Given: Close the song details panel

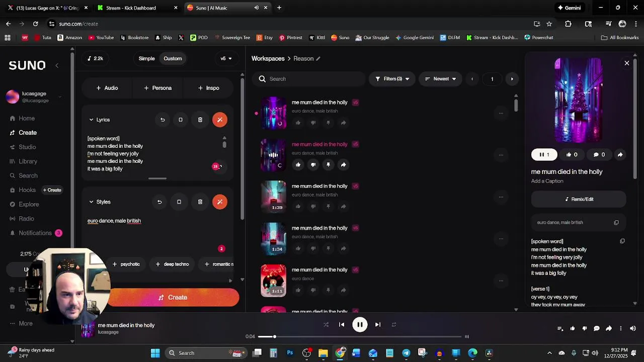Looking at the screenshot, I should tap(627, 63).
